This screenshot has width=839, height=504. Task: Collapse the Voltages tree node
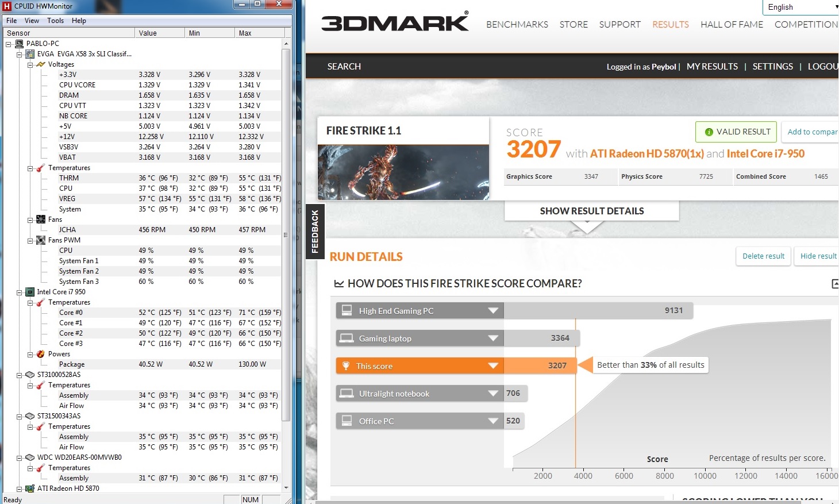(30, 64)
